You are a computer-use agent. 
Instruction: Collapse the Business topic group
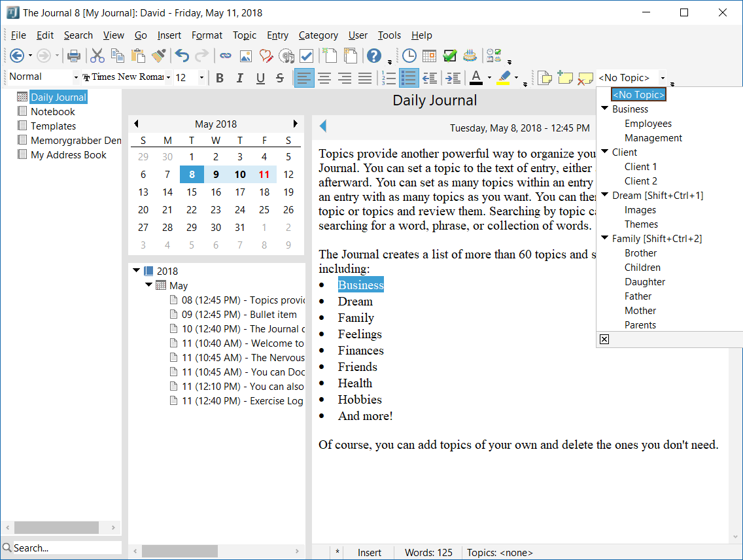tap(604, 108)
